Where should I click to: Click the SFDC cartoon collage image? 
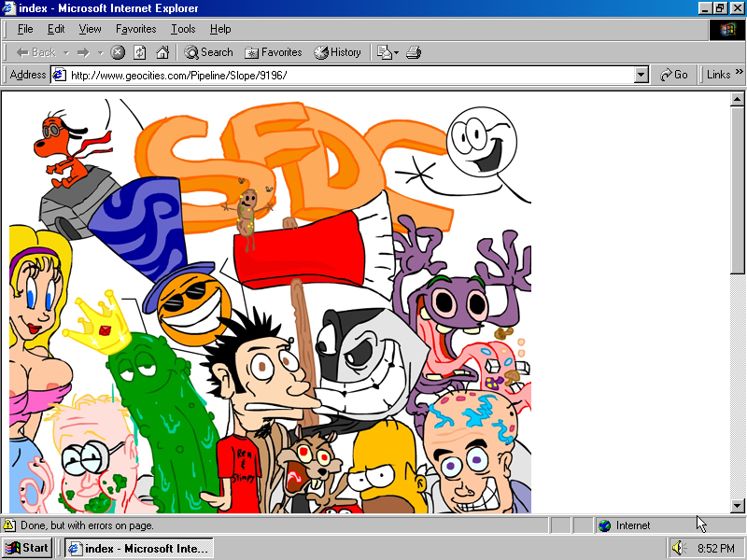pyautogui.click(x=270, y=306)
